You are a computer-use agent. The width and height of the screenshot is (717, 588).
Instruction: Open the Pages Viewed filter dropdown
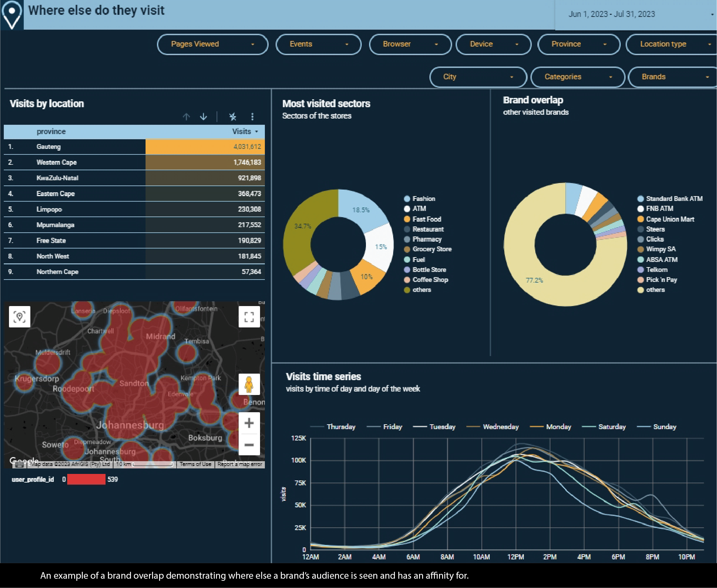tap(212, 44)
